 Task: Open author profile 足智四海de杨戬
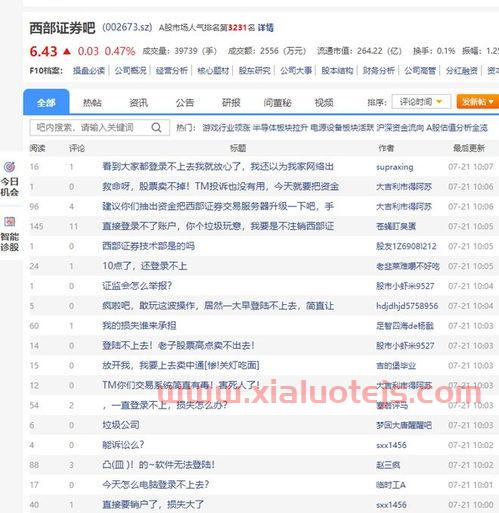tap(405, 326)
